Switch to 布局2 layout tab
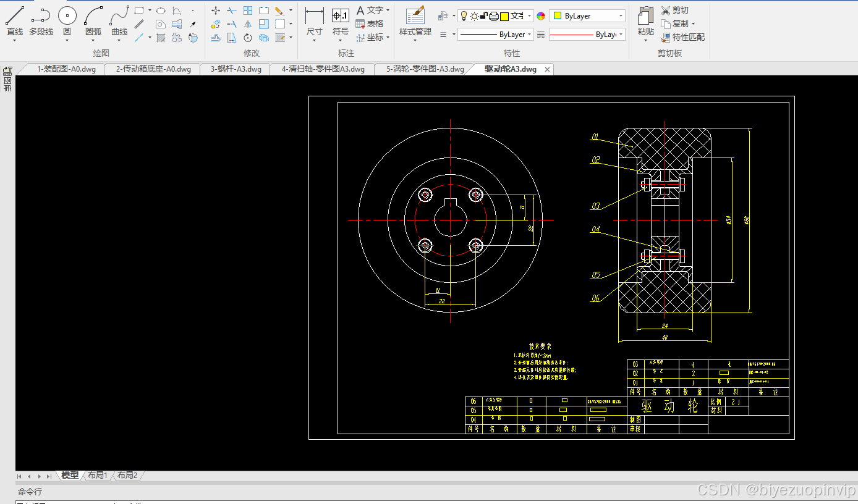The height and width of the screenshot is (504, 858). pyautogui.click(x=127, y=476)
